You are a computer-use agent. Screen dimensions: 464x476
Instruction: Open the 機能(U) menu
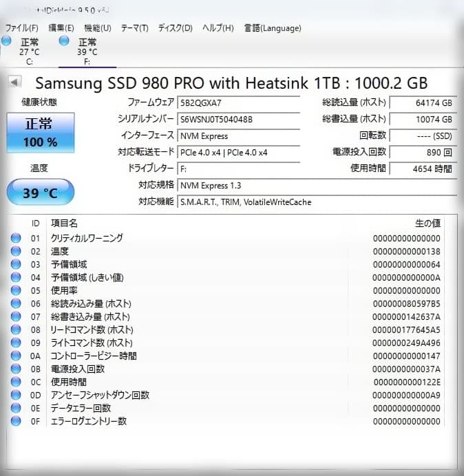[x=98, y=28]
